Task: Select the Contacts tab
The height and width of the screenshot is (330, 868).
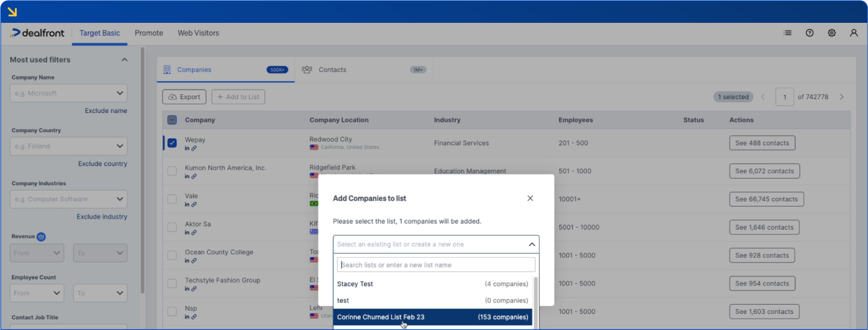Action: pos(364,70)
